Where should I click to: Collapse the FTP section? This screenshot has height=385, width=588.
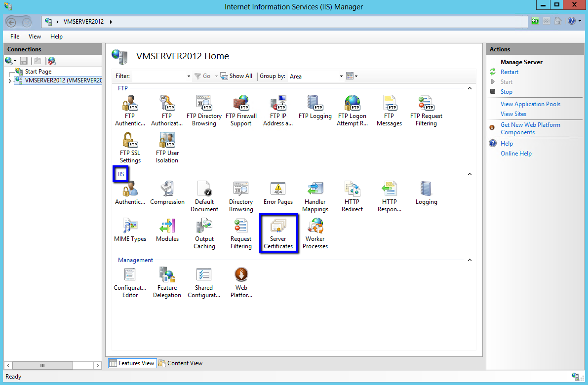(470, 88)
